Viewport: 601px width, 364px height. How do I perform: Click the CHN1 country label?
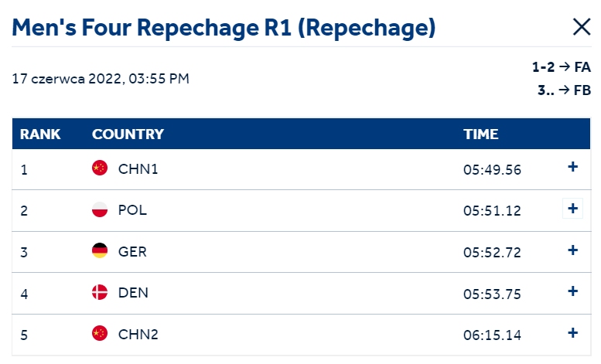click(138, 169)
